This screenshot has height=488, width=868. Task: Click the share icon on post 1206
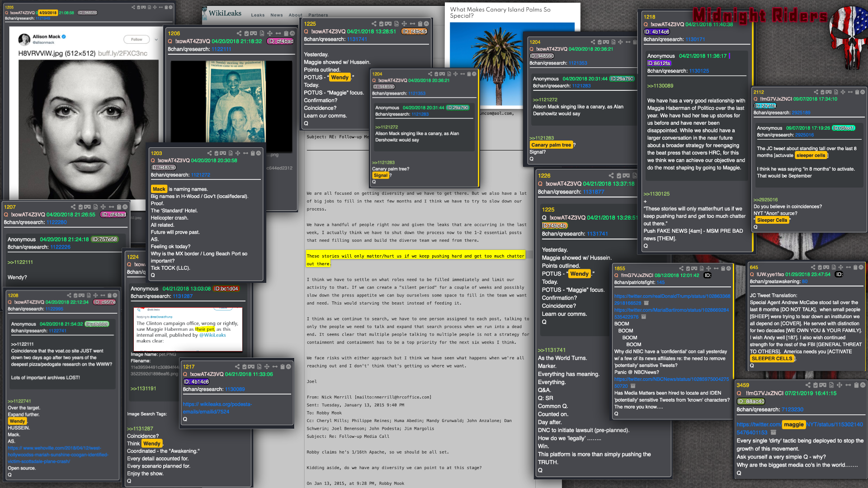coord(239,33)
